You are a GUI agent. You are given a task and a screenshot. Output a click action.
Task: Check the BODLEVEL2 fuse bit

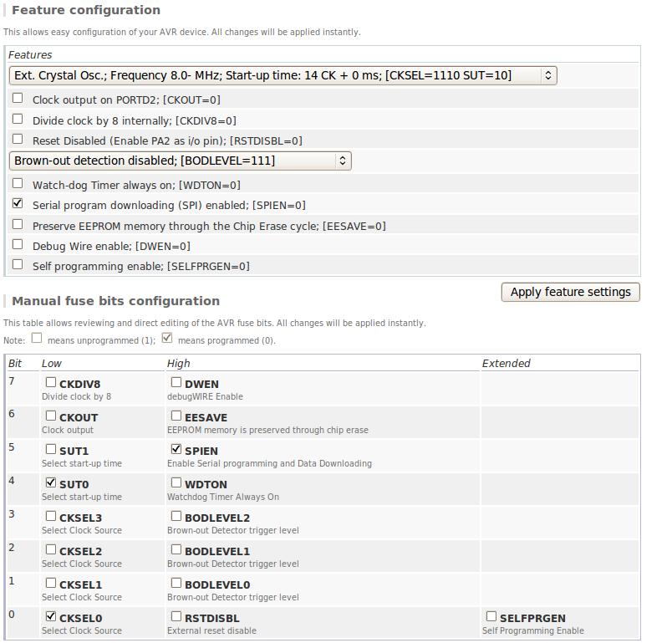click(176, 517)
